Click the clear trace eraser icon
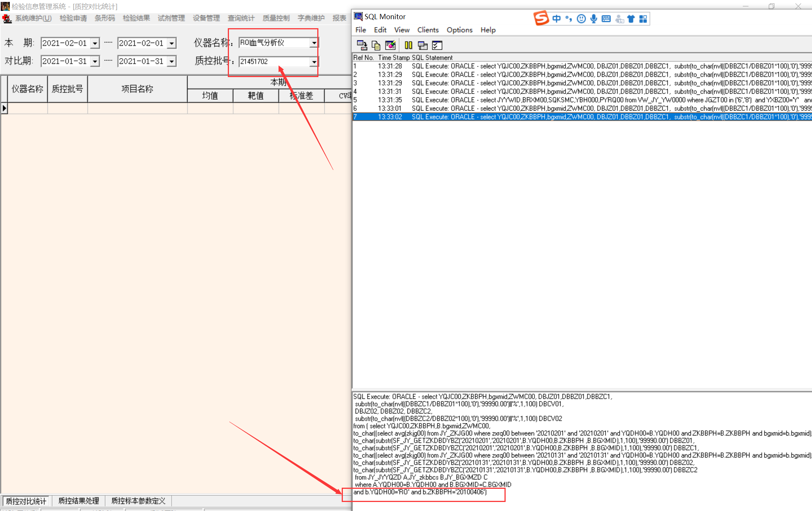This screenshot has width=812, height=511. pos(391,45)
